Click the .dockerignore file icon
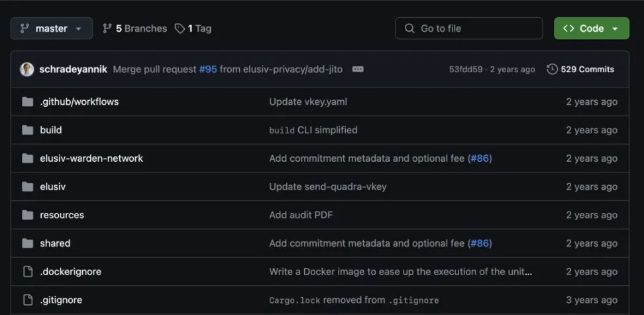Viewport: 644px width, 315px height. pyautogui.click(x=27, y=272)
